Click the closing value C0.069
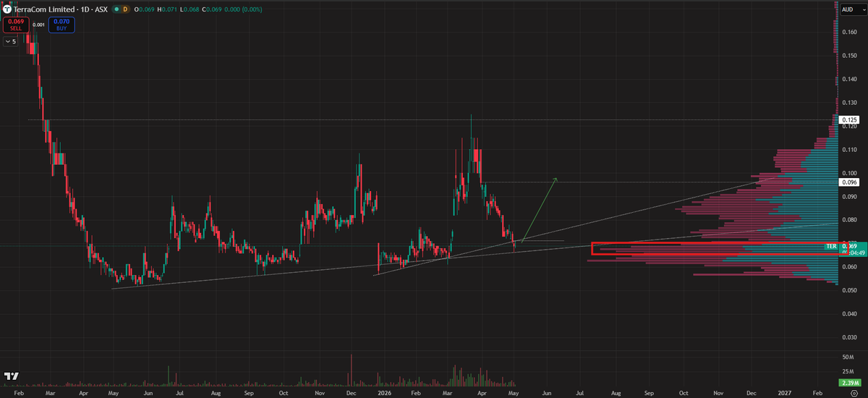 click(212, 9)
